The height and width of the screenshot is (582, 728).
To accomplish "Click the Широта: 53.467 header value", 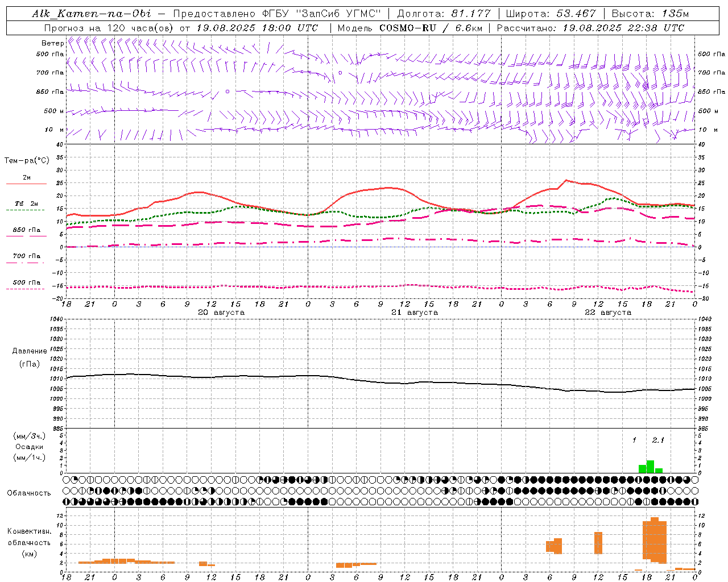I will coord(551,14).
